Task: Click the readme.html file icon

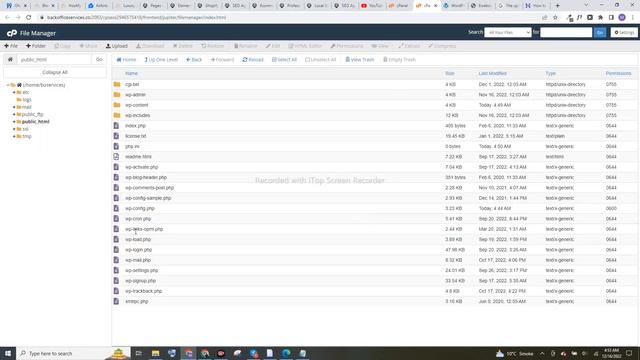Action: coord(116,157)
